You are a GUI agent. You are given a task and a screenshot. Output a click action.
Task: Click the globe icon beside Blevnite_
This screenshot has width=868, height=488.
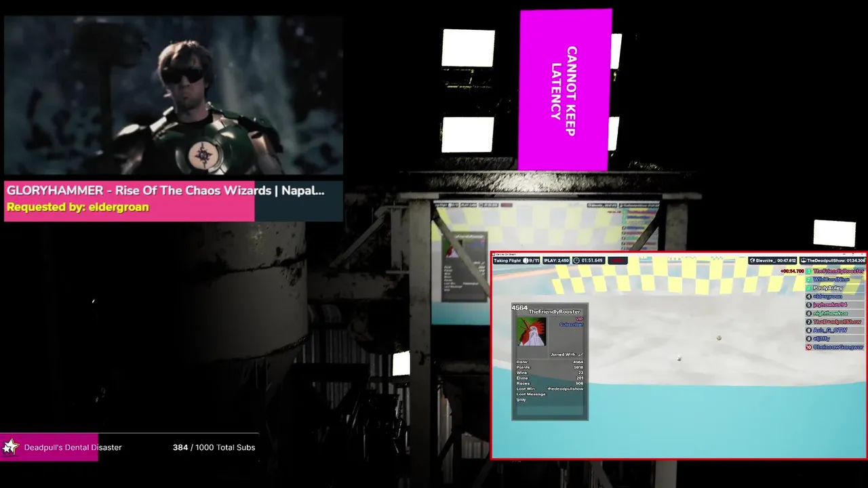point(753,260)
